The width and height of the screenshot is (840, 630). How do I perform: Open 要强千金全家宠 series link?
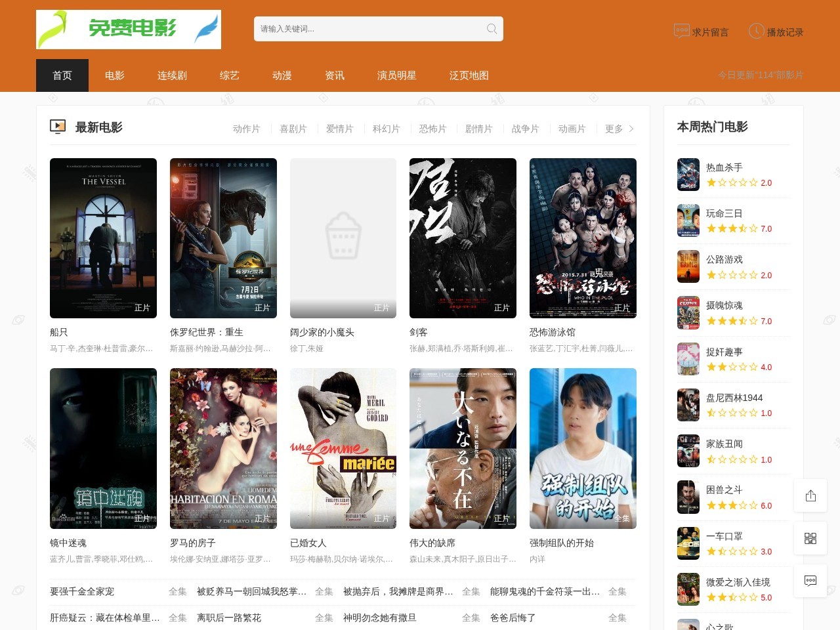pyautogui.click(x=82, y=591)
